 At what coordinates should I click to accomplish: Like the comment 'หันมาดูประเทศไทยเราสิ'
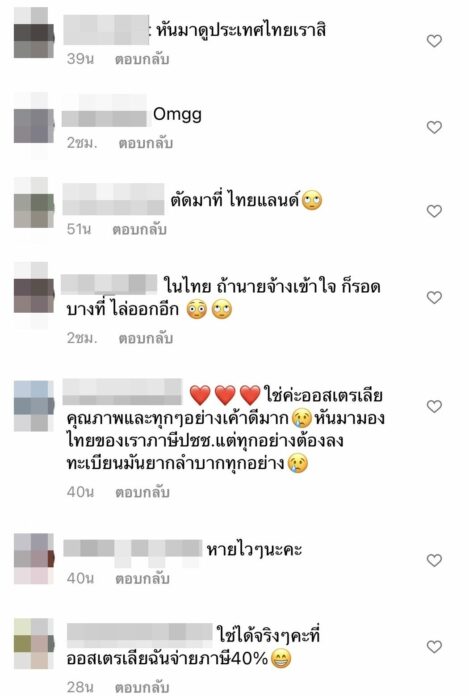tap(434, 41)
